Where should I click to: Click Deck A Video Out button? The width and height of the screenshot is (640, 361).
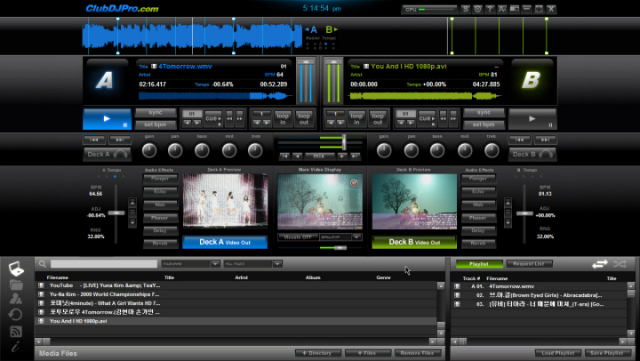pyautogui.click(x=225, y=242)
